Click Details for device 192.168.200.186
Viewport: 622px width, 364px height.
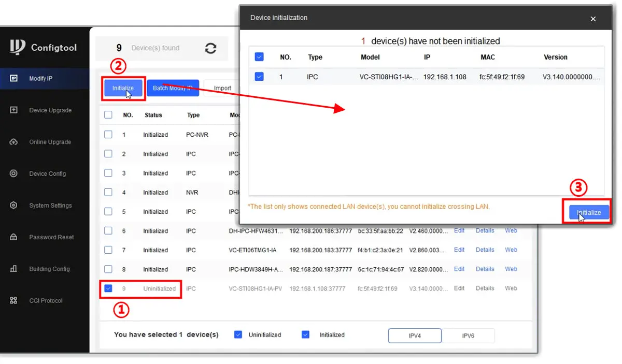pyautogui.click(x=485, y=230)
